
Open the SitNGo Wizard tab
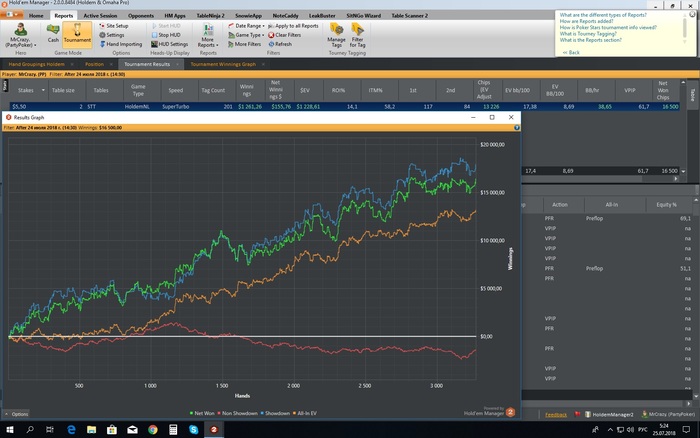[363, 16]
